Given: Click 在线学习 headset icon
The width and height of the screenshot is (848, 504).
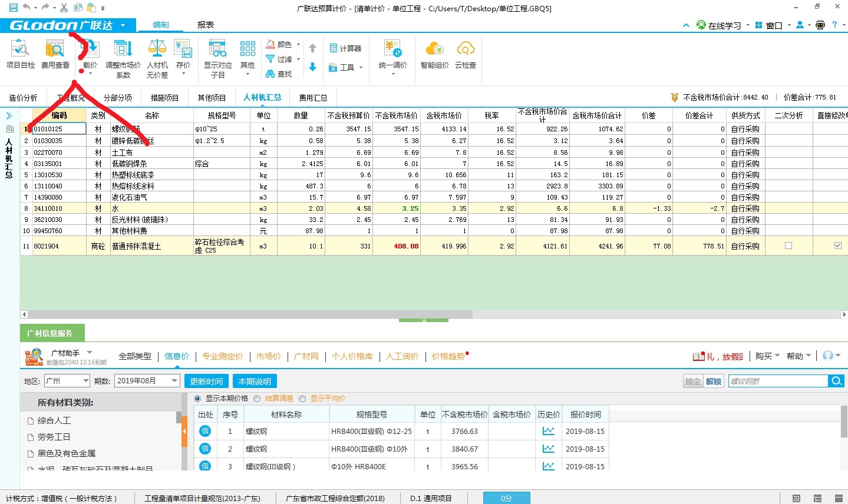Looking at the screenshot, I should click(x=701, y=25).
